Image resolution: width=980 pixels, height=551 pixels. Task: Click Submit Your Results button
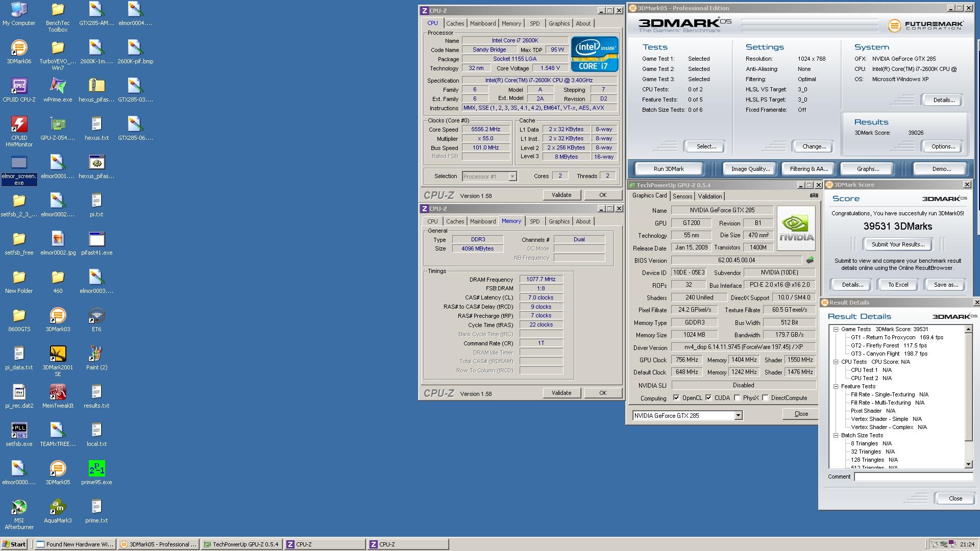click(x=898, y=244)
